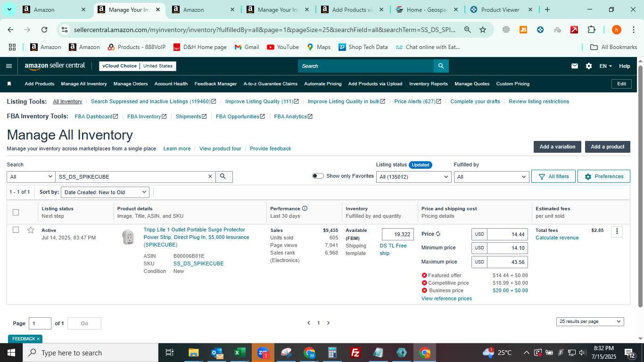The width and height of the screenshot is (644, 362).
Task: Switch to the Product Viewer tab
Action: click(501, 9)
